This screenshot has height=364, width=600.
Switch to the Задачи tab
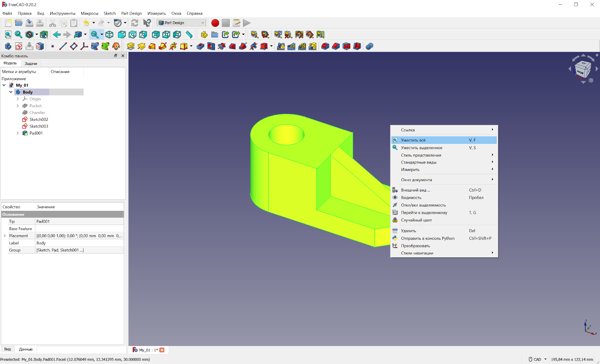tap(31, 63)
